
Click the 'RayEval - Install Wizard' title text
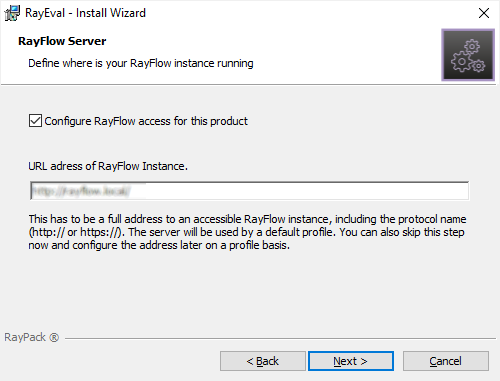85,13
